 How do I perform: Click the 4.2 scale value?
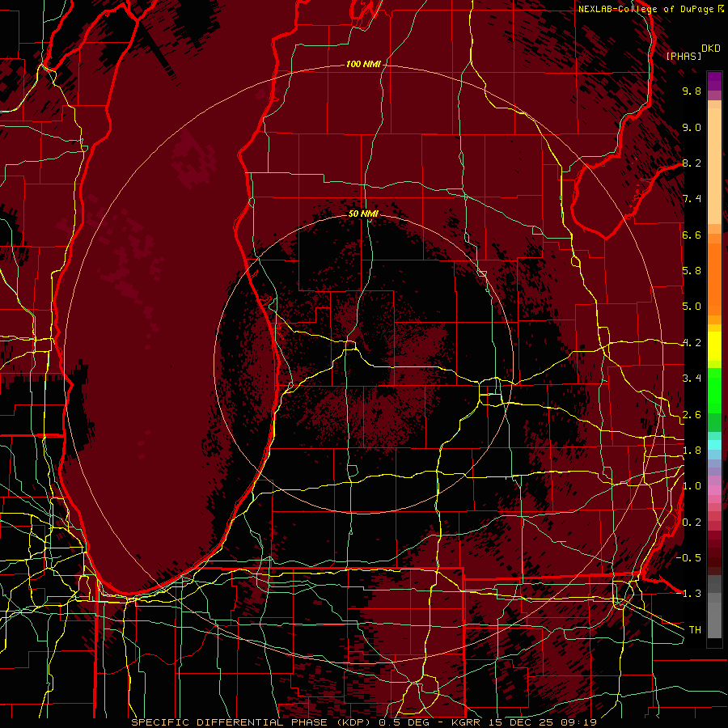tap(692, 343)
